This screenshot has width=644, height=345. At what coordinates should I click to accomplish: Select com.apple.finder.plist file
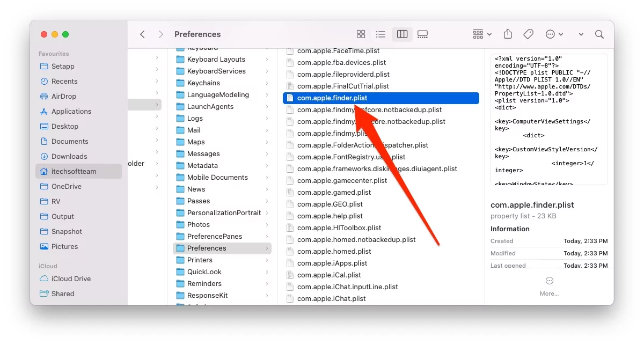[x=381, y=98]
